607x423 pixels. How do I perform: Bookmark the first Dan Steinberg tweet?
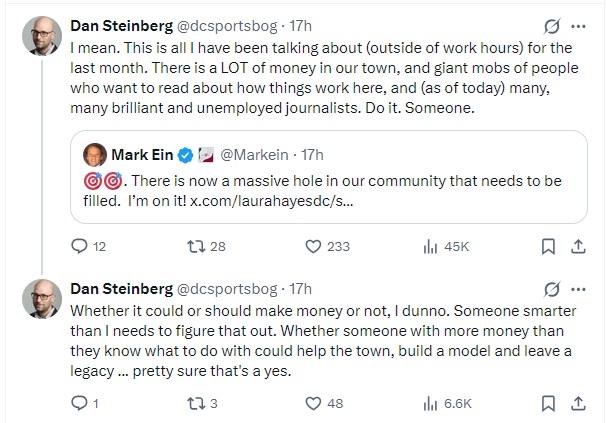(x=548, y=245)
